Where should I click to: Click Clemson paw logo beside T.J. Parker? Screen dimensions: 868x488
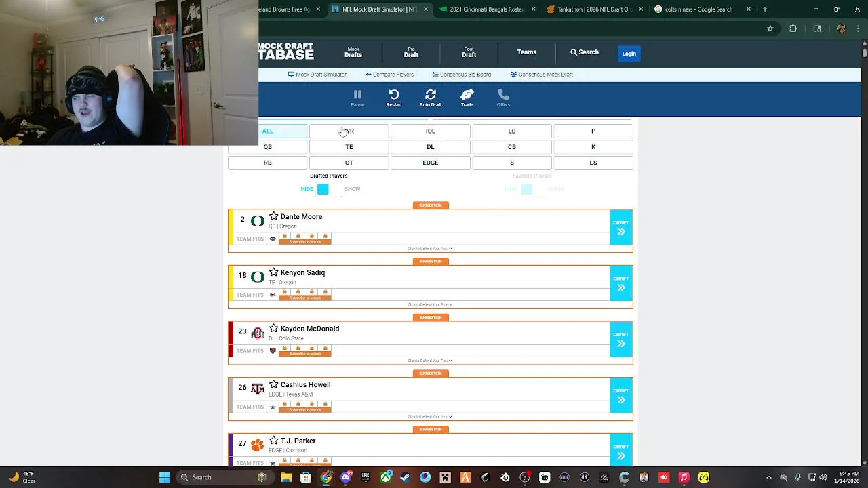point(258,445)
